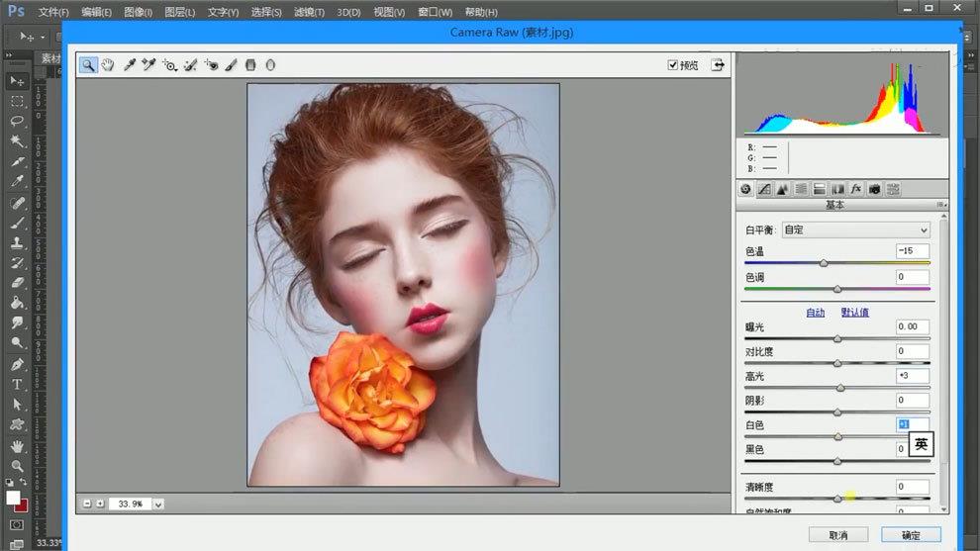This screenshot has width=980, height=551.
Task: Click the zoom-out minus button below image
Action: click(x=87, y=504)
